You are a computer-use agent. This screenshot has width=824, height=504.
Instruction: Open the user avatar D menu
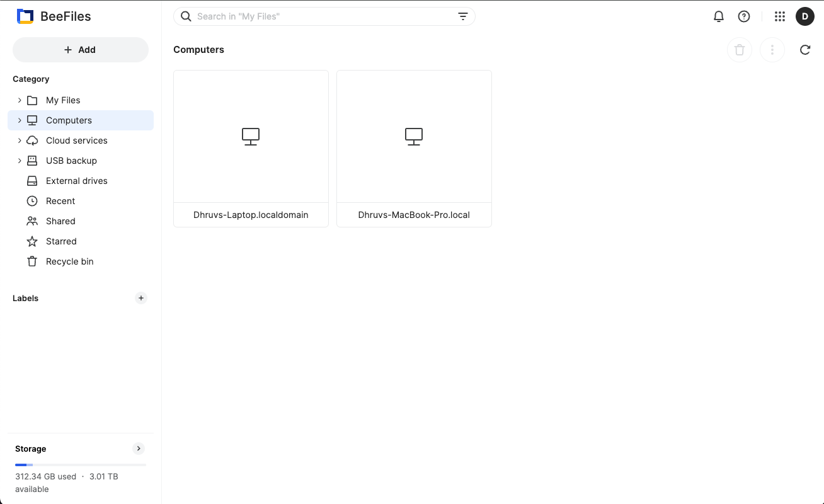(x=805, y=16)
